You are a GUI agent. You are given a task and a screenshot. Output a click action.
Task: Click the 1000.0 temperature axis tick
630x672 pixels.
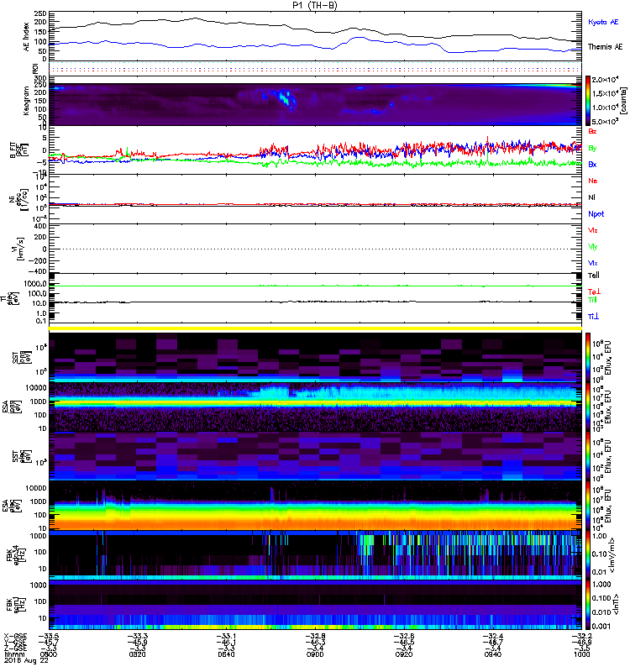coord(35,284)
